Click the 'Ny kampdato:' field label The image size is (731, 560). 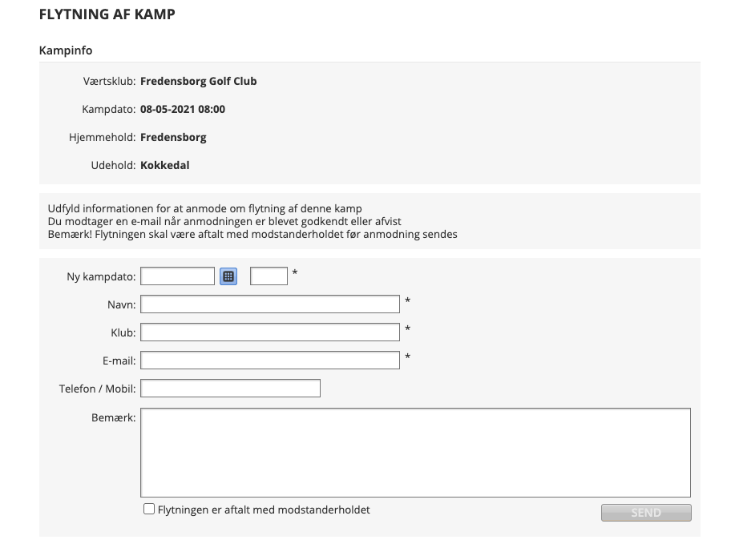(101, 277)
